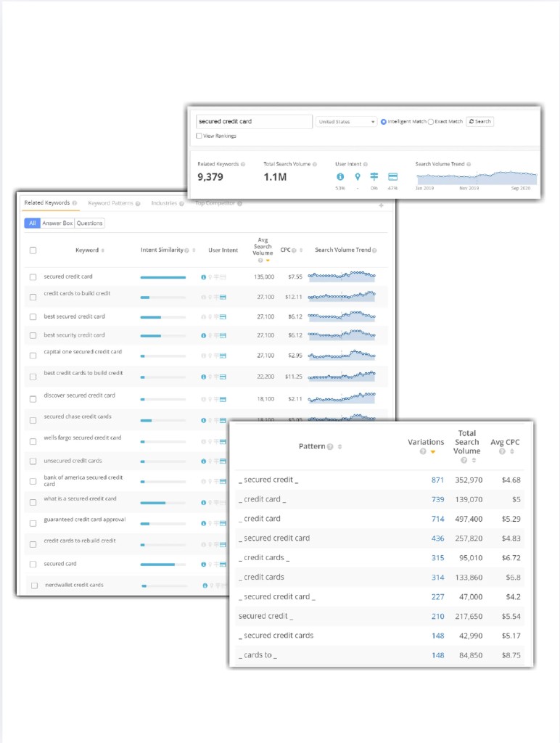This screenshot has width=560, height=743.
Task: Select the Intelligent Match radio option
Action: [x=384, y=122]
